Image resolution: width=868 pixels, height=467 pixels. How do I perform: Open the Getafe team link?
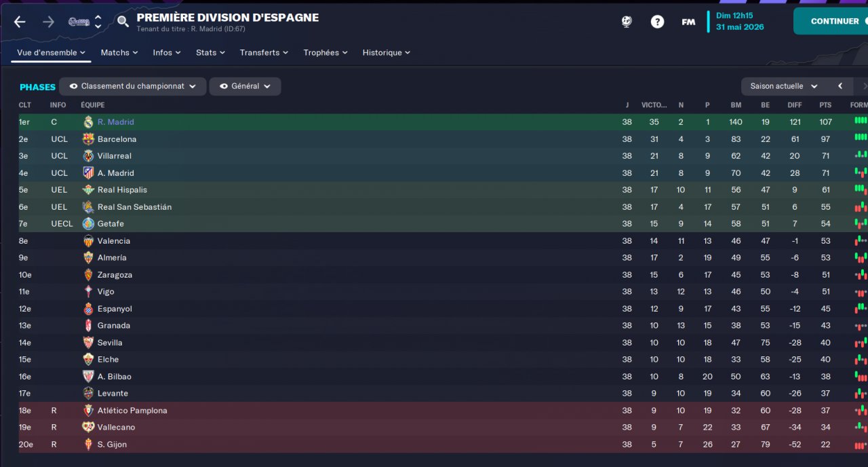pos(111,224)
